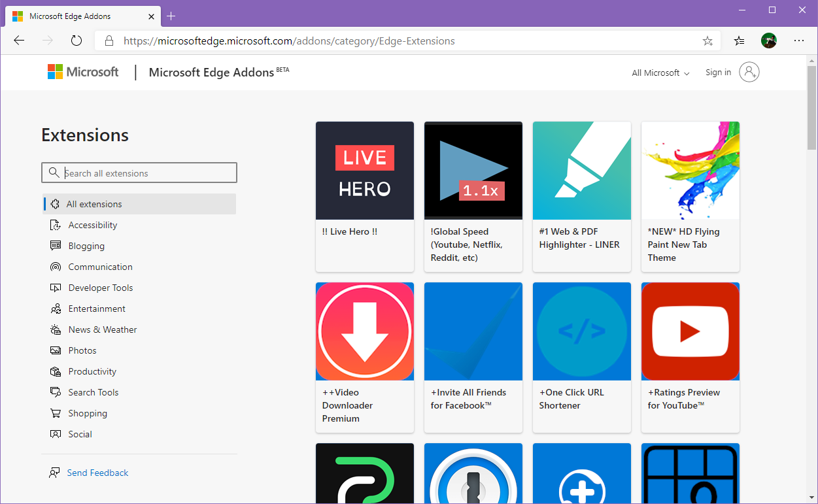View site information lock icon
The width and height of the screenshot is (818, 504).
[x=109, y=41]
